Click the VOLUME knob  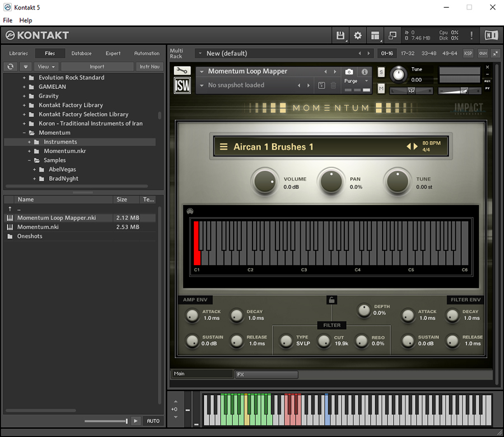[264, 181]
